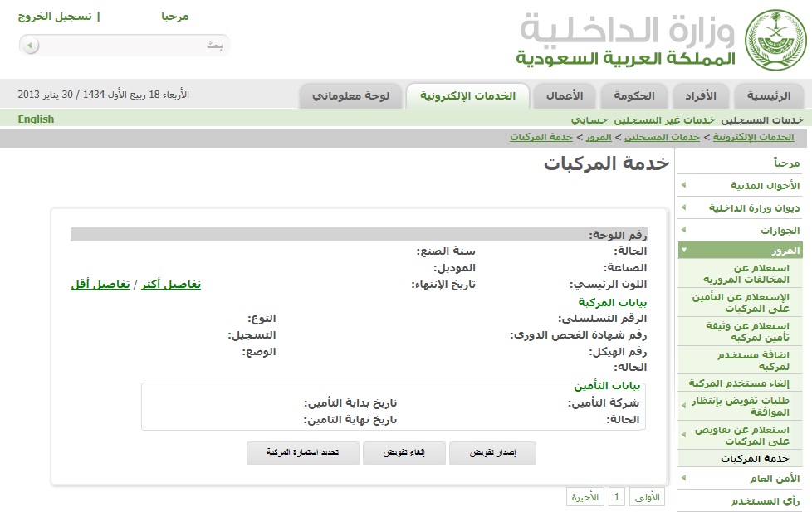Click the خدمة المركبات page title

(606, 163)
